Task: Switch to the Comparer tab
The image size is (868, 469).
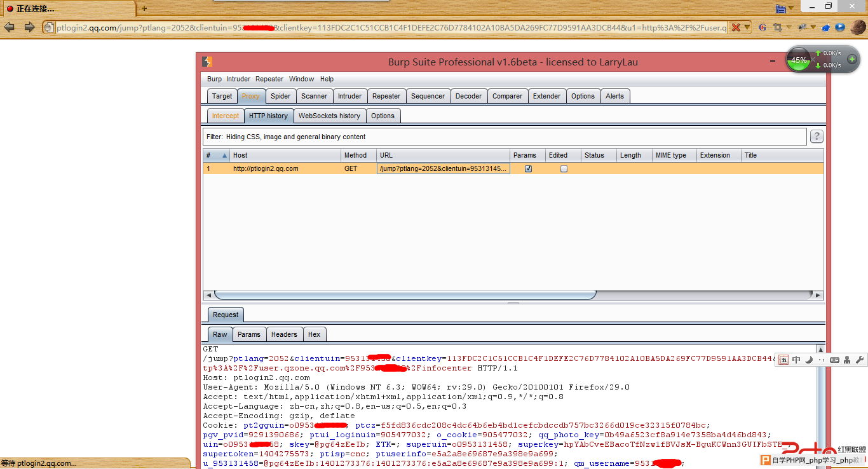Action: (507, 96)
